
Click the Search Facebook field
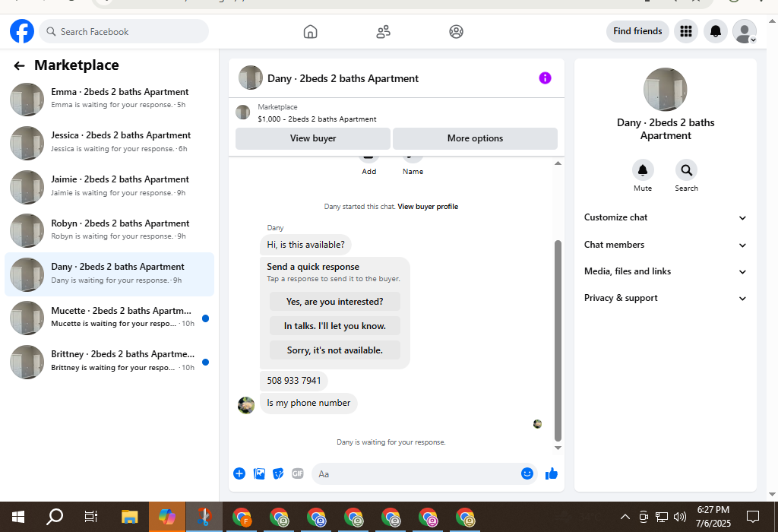coord(124,31)
